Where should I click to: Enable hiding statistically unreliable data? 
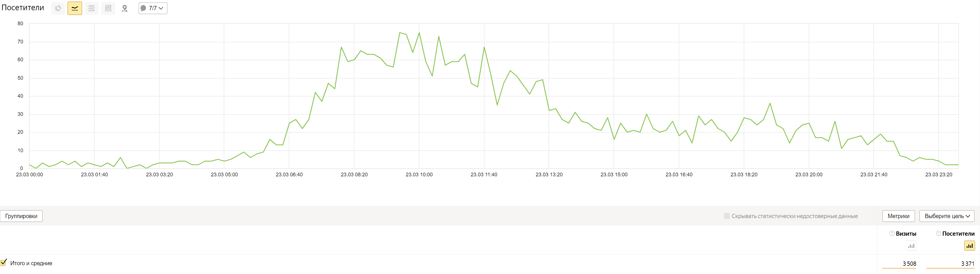pos(727,216)
